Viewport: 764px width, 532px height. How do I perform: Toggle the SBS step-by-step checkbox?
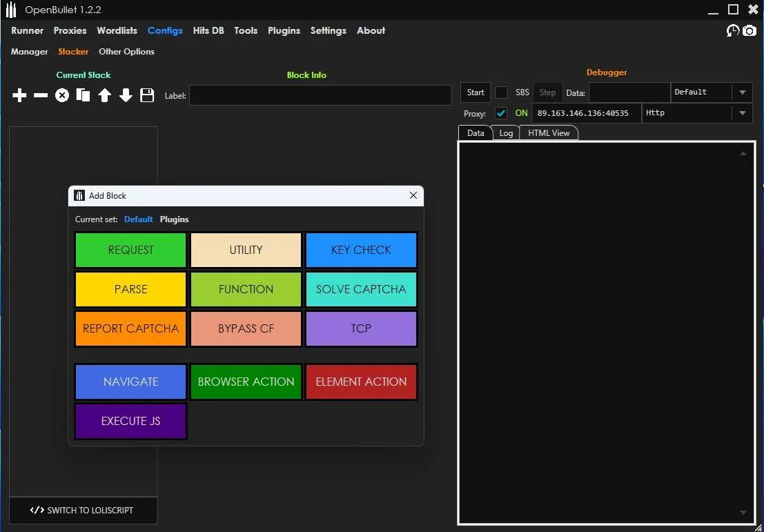coord(501,92)
